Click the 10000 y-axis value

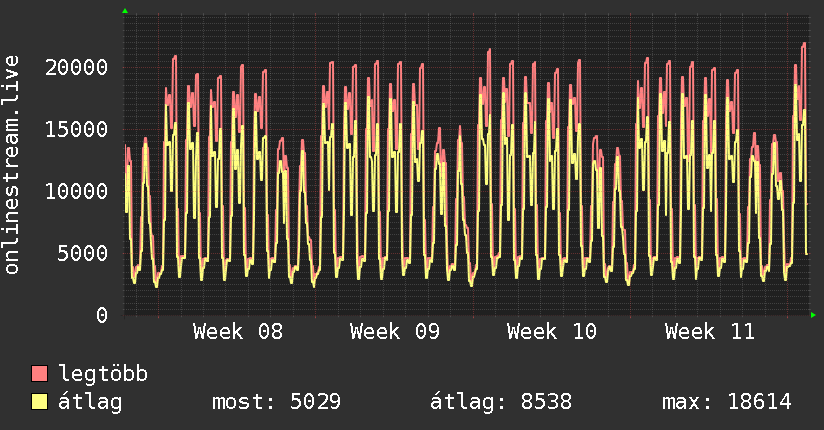point(76,191)
